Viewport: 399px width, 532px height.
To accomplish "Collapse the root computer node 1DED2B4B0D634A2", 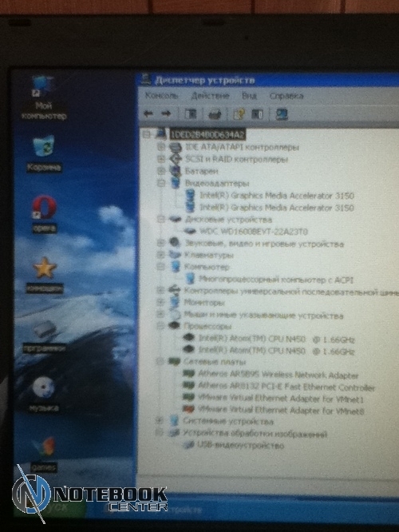I will 147,135.
